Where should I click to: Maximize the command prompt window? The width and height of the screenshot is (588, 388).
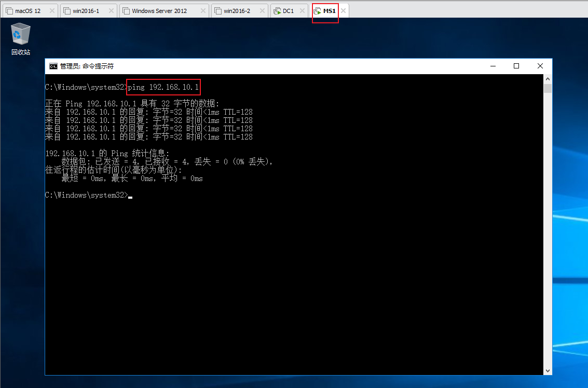pyautogui.click(x=516, y=66)
